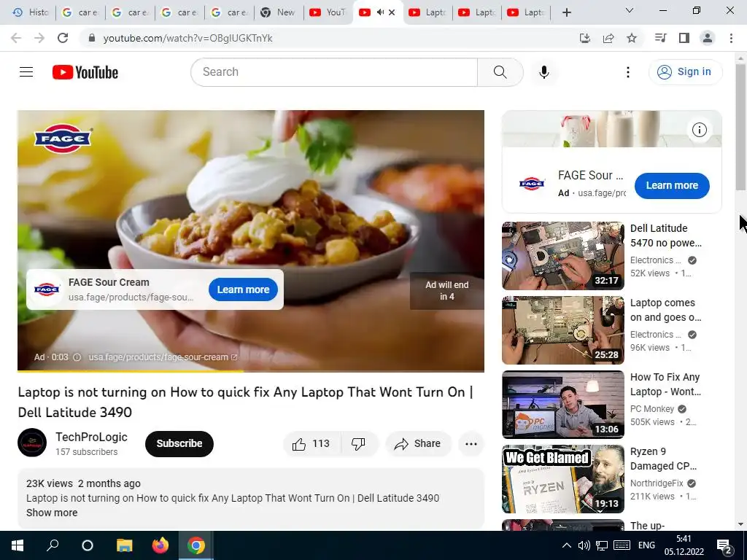The width and height of the screenshot is (747, 560).
Task: Click Learn more in sidebar FAGE ad
Action: [x=672, y=186]
